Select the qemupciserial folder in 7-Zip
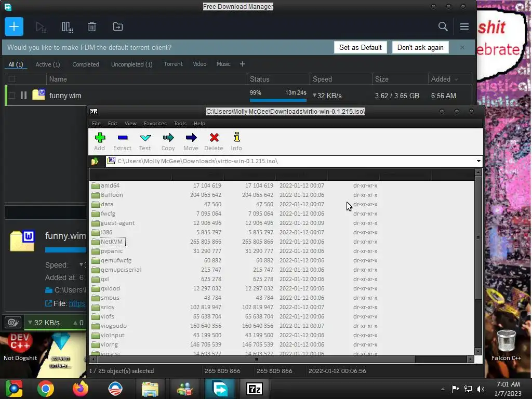This screenshot has width=532, height=399. click(x=121, y=270)
